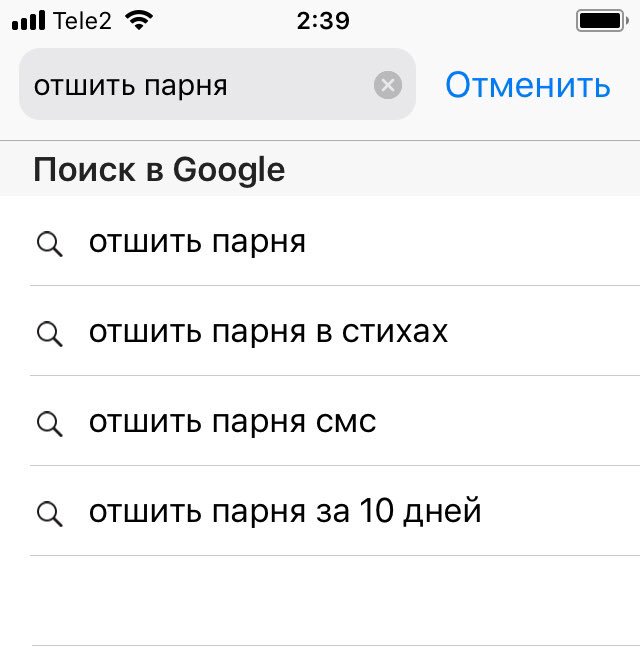640x647 pixels.
Task: Tap the cellular signal bars icon
Action: (x=28, y=20)
